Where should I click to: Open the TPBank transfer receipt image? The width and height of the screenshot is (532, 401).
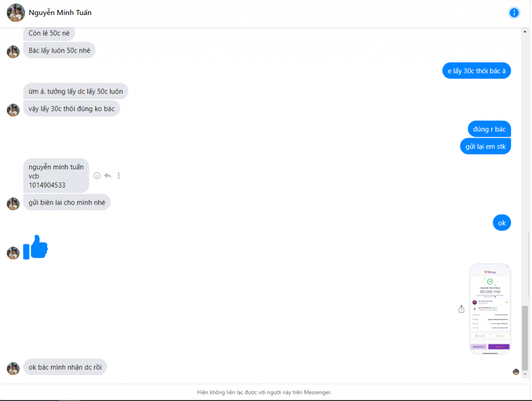(x=490, y=309)
